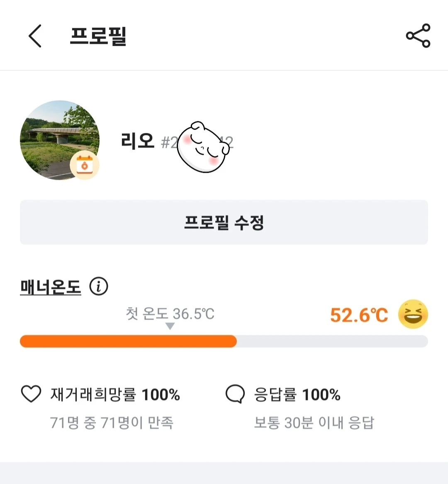Tap the gray triangle temperature marker
This screenshot has width=448, height=484.
pos(170,326)
